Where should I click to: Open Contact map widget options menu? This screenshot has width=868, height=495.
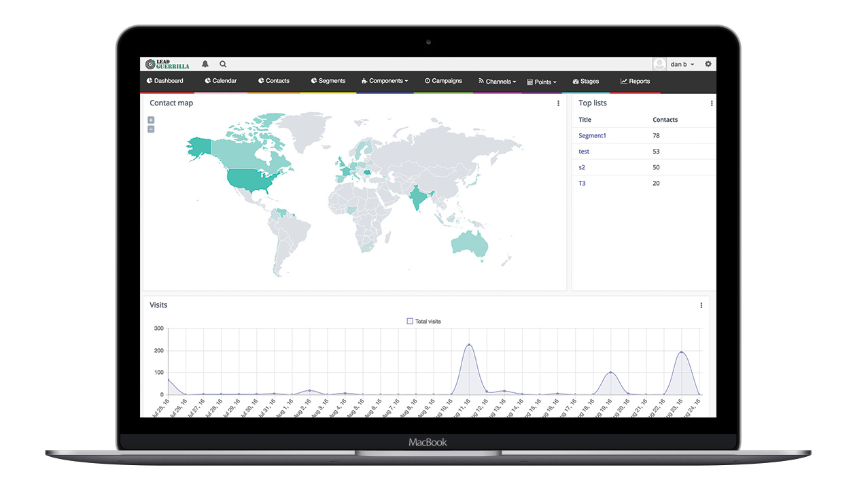(558, 103)
